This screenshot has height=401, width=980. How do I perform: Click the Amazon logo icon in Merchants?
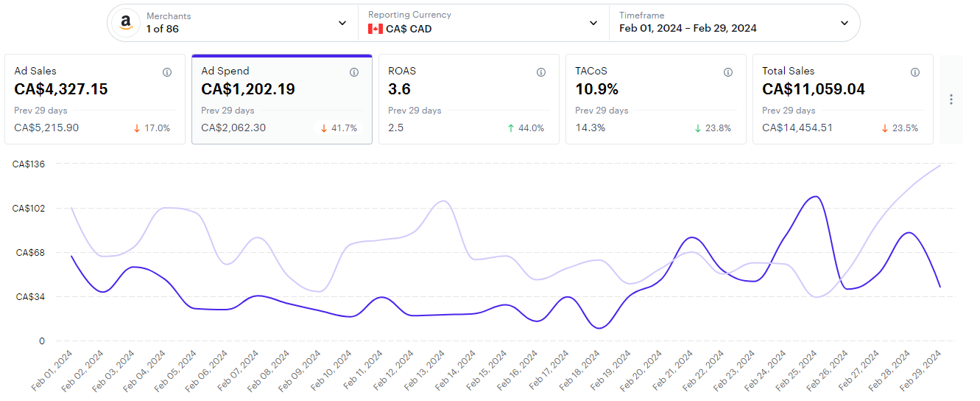pyautogui.click(x=126, y=23)
